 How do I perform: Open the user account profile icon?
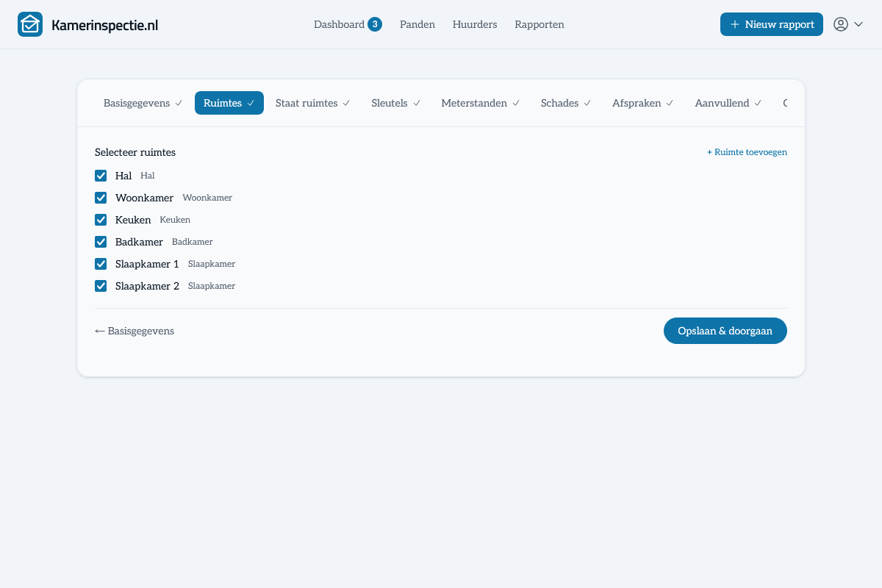pyautogui.click(x=841, y=24)
